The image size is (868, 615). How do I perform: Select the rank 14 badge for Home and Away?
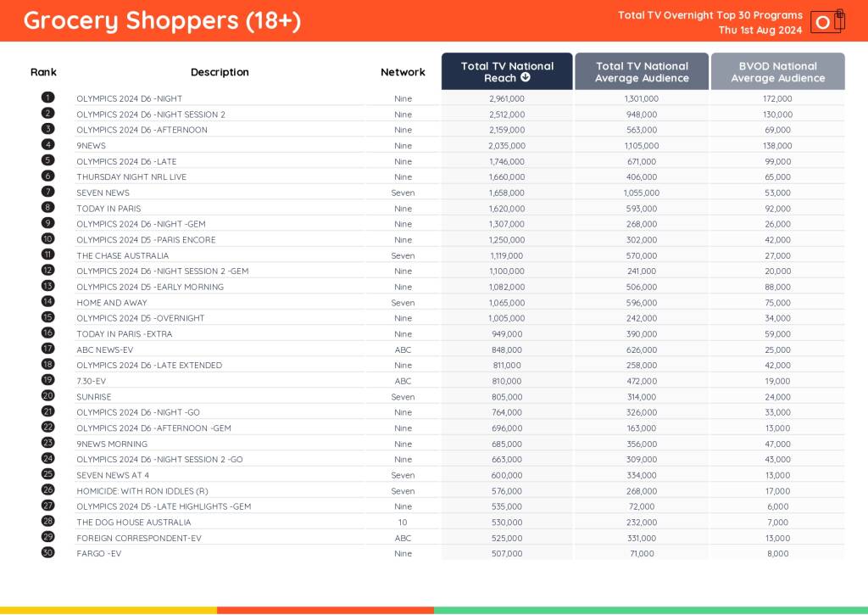click(x=47, y=301)
